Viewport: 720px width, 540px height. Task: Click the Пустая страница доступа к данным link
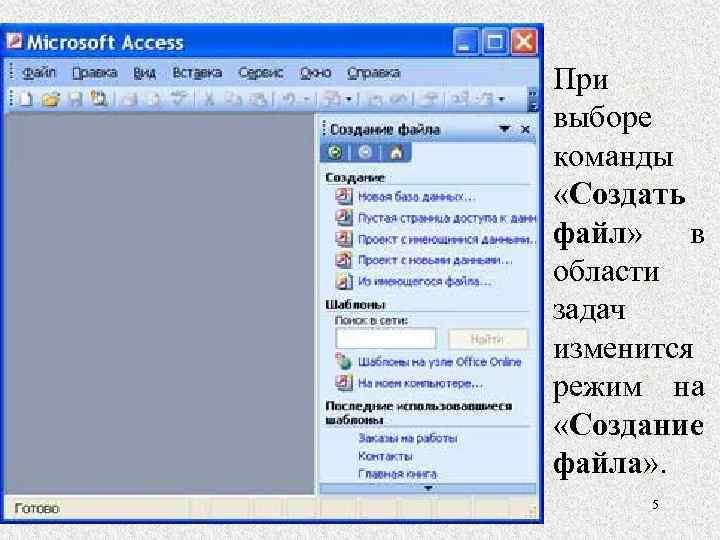point(447,218)
